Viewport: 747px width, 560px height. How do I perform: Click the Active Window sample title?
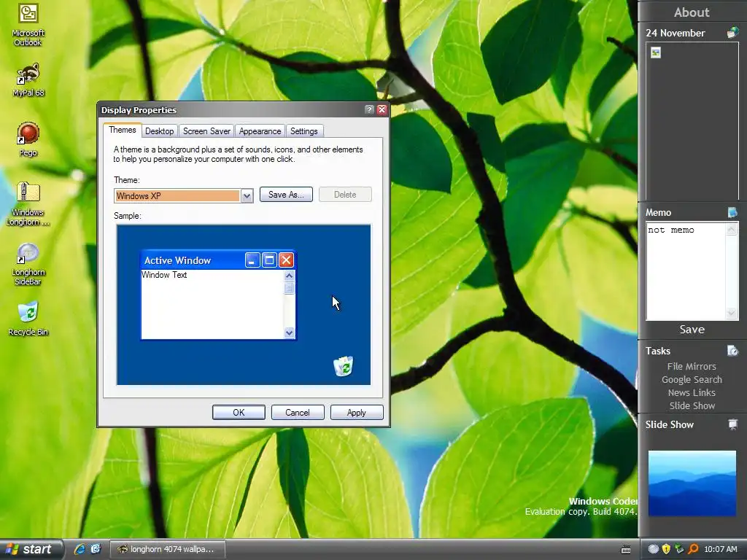[177, 260]
